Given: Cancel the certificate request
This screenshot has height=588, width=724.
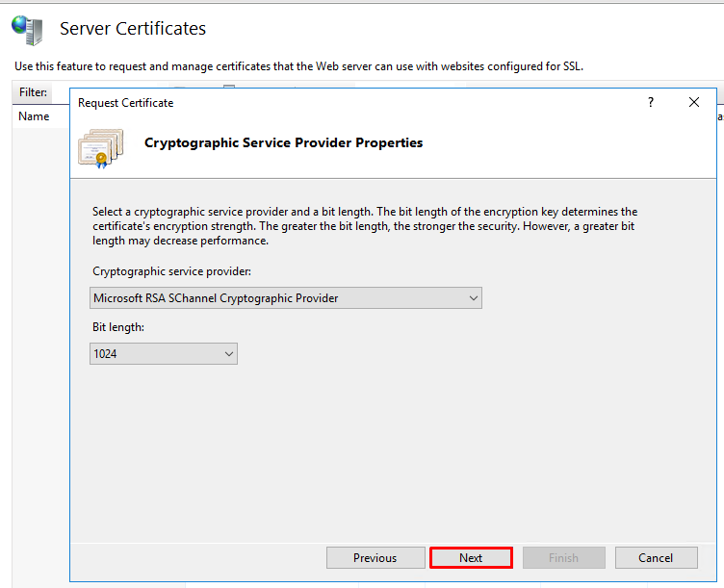Looking at the screenshot, I should point(656,558).
